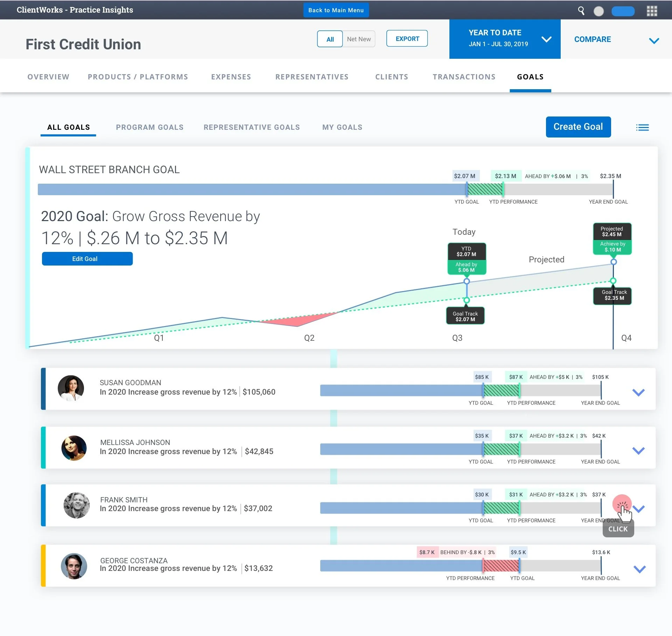Open the list view menu icon
Screen dimensions: 672x636
tap(642, 127)
